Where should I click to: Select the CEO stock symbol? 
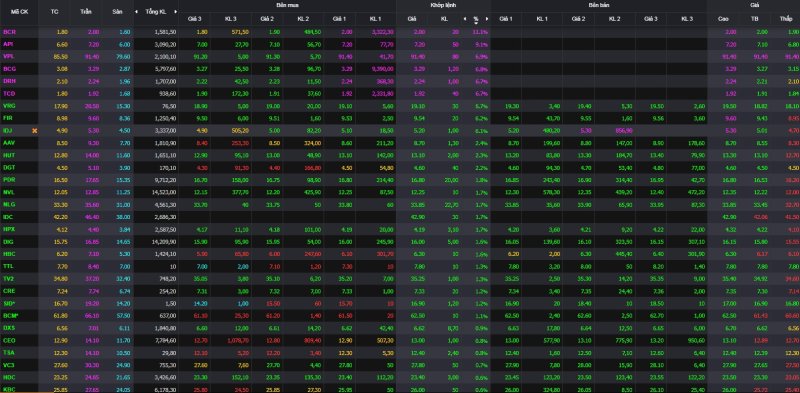[9, 340]
